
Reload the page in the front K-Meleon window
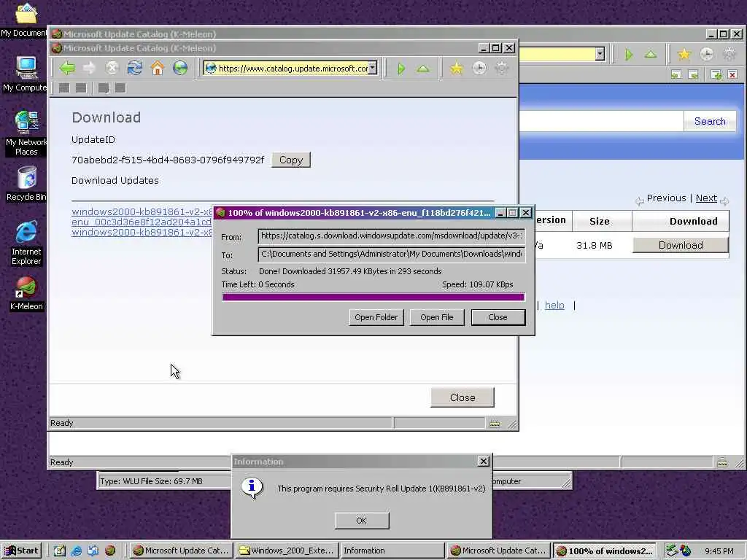135,68
